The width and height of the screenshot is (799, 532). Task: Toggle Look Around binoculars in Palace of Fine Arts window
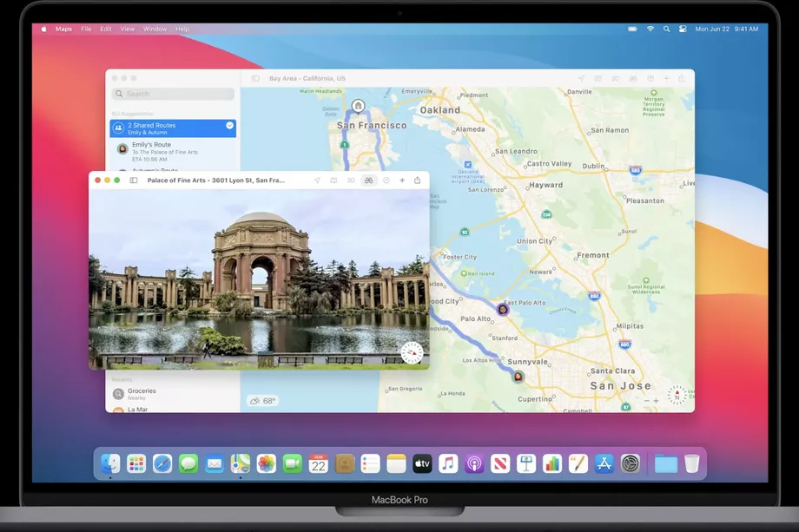tap(368, 181)
